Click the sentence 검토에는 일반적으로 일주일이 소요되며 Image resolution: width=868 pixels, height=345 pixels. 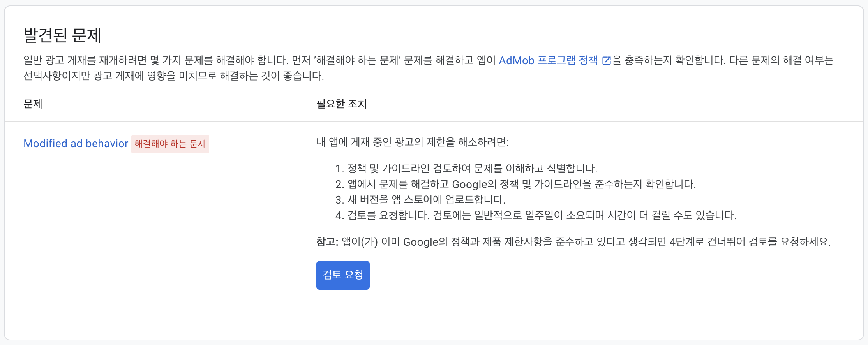(584, 215)
